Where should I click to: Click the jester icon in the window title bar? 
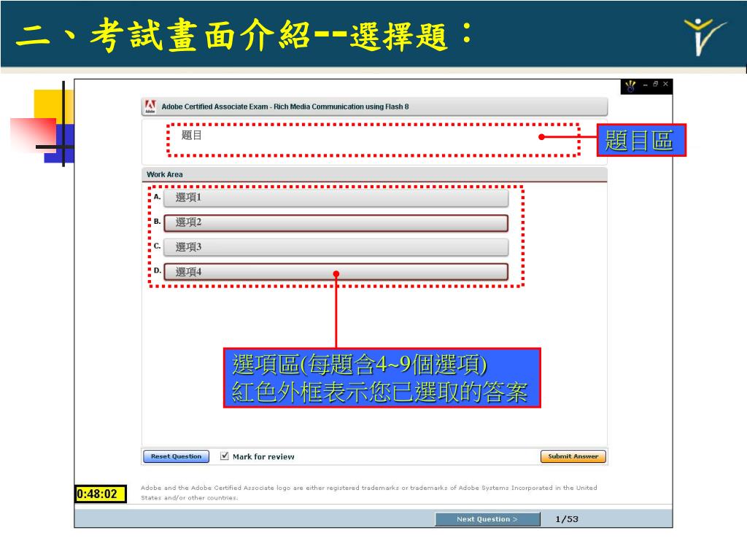(x=631, y=86)
